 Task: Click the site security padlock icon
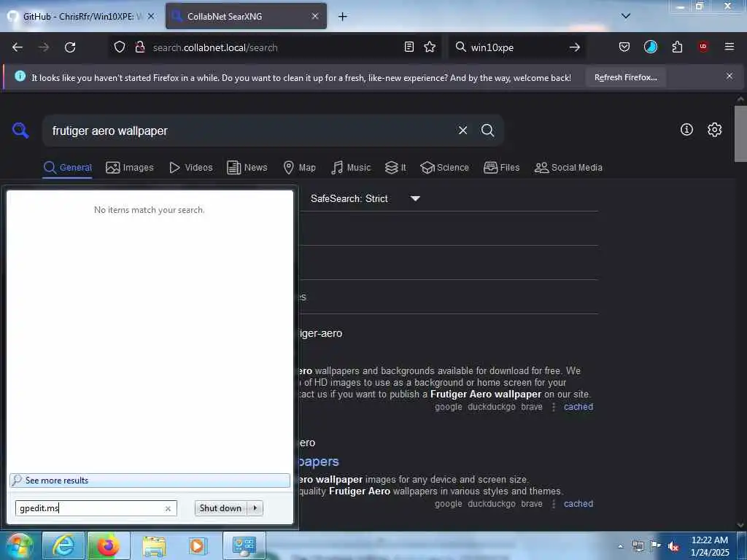tap(139, 47)
